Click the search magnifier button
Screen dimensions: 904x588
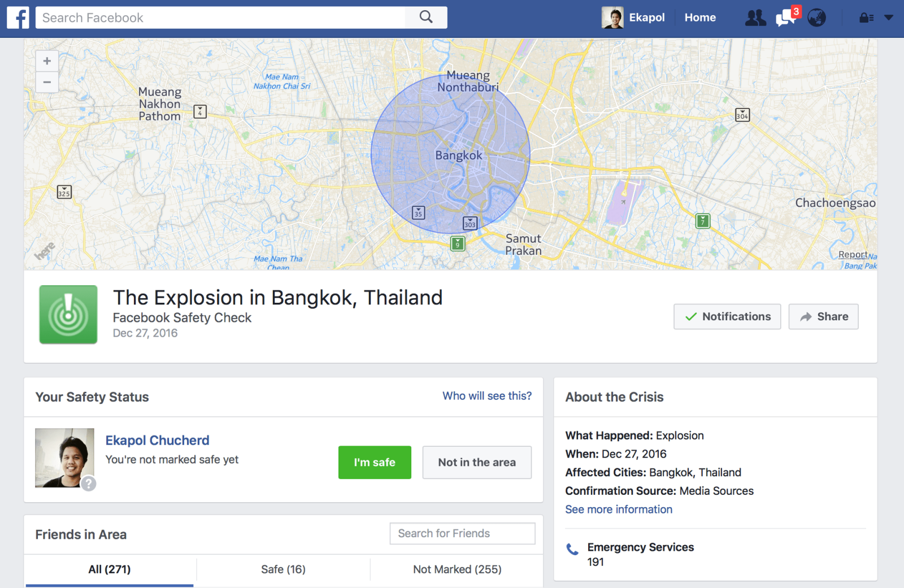(426, 18)
